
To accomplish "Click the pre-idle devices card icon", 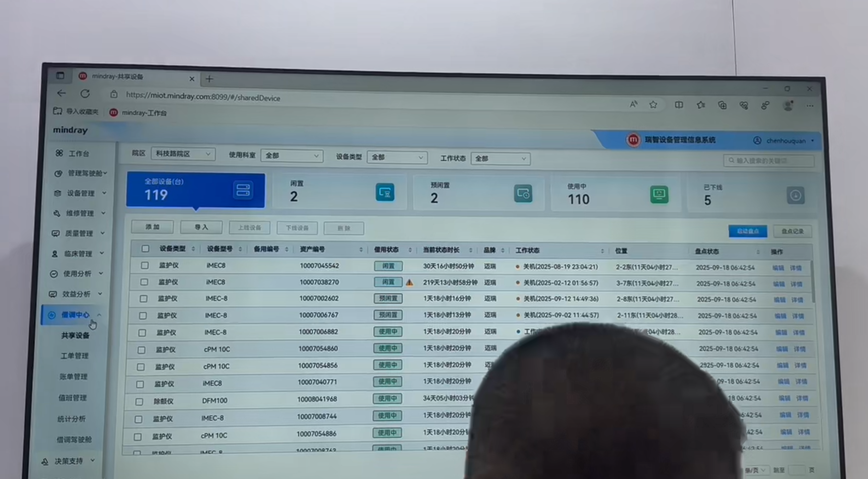I will pos(523,194).
